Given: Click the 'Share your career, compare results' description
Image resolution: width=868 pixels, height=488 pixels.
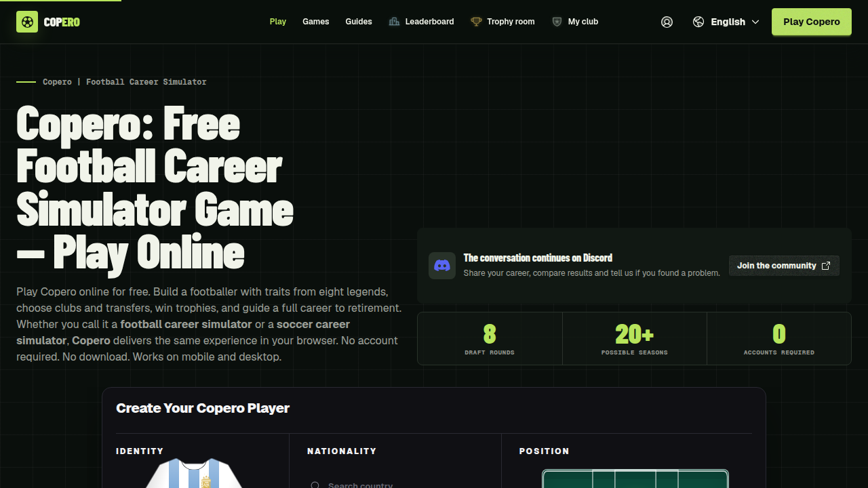Looking at the screenshot, I should 592,273.
